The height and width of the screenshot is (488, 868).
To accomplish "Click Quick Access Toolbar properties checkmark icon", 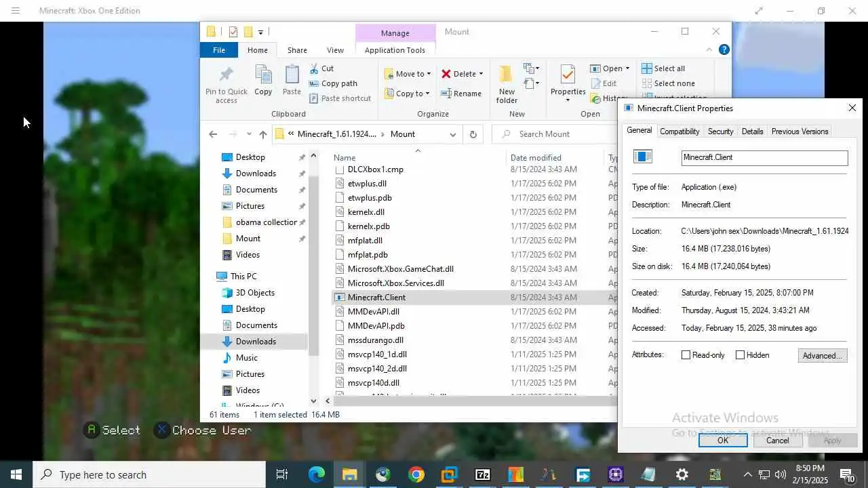I will click(233, 32).
